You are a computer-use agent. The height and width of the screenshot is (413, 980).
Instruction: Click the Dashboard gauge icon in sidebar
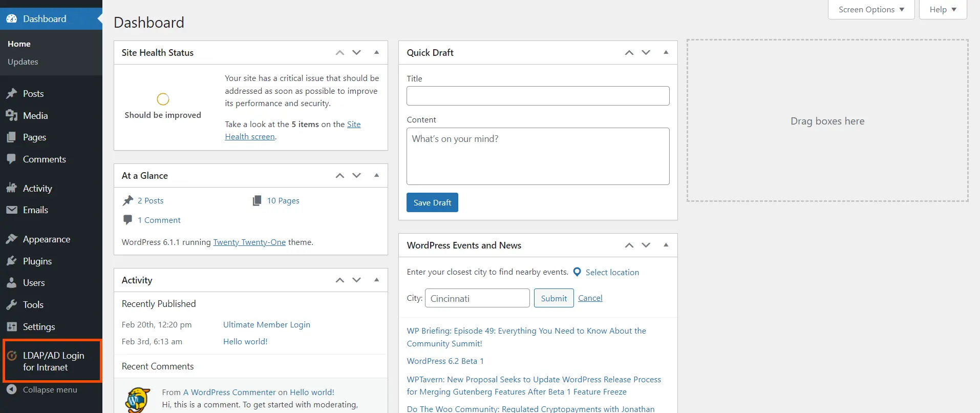click(12, 19)
